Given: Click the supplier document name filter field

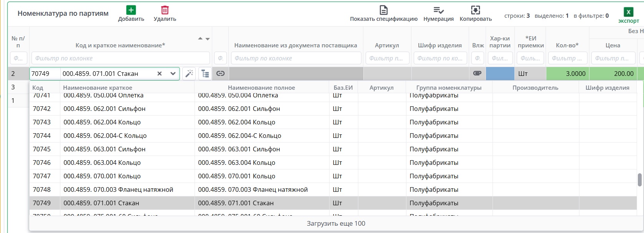Looking at the screenshot, I should [x=296, y=58].
